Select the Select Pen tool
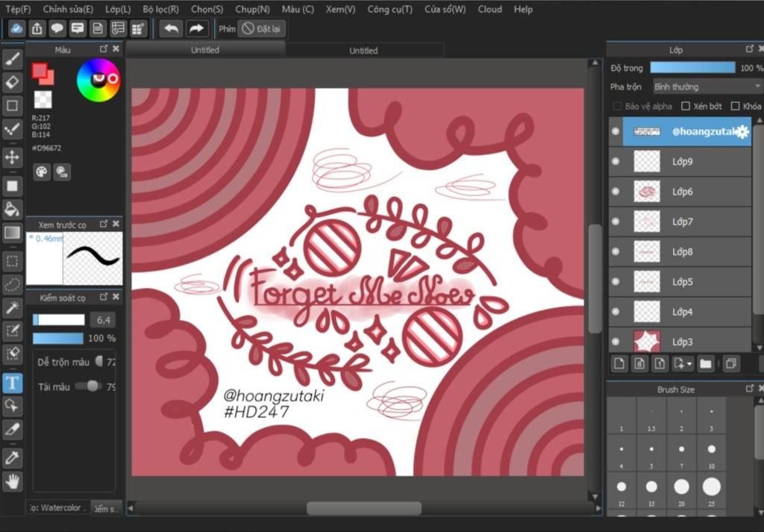This screenshot has height=532, width=764. point(12,331)
